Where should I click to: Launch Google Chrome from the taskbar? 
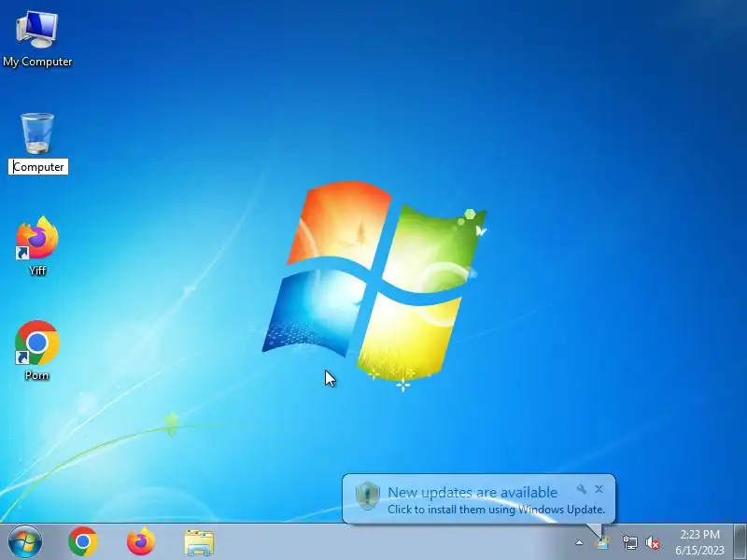[83, 542]
